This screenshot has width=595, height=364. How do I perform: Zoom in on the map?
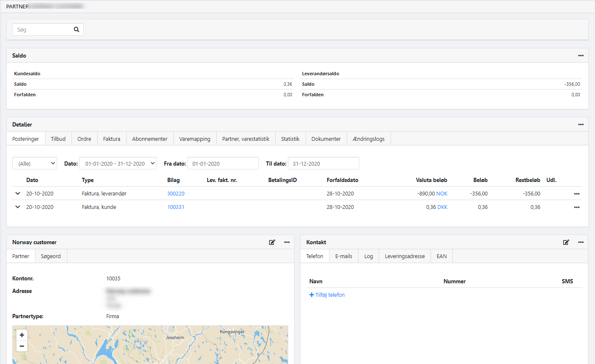click(22, 335)
